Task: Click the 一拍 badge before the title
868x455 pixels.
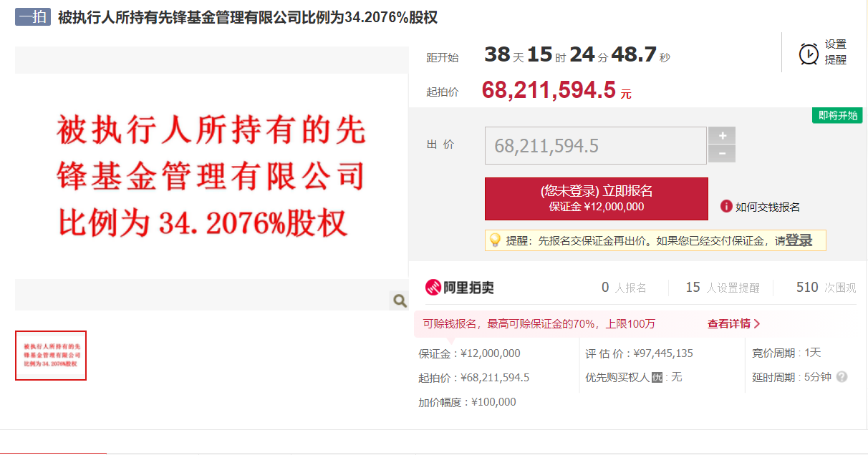Action: pyautogui.click(x=32, y=17)
